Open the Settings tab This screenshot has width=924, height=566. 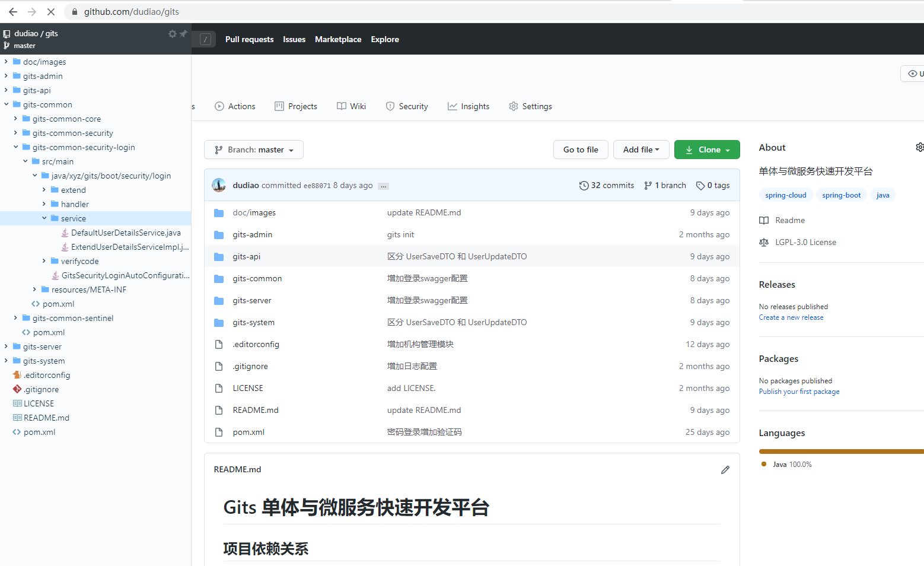coord(530,106)
